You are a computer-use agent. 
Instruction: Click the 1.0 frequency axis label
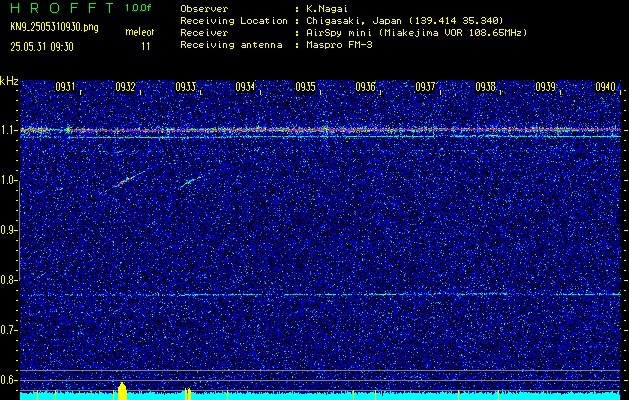tap(8, 180)
